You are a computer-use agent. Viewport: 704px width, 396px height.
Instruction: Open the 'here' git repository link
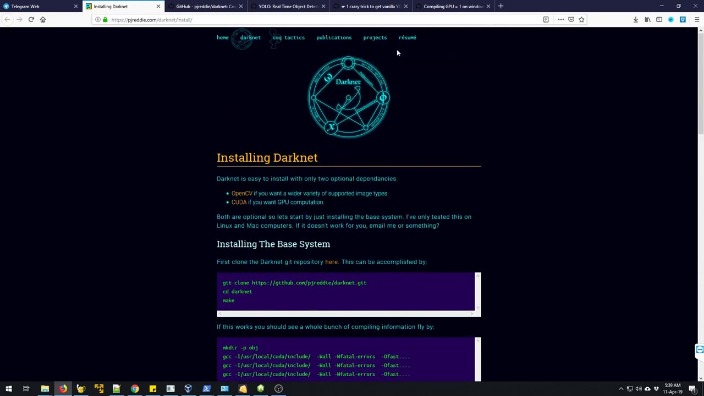(331, 262)
